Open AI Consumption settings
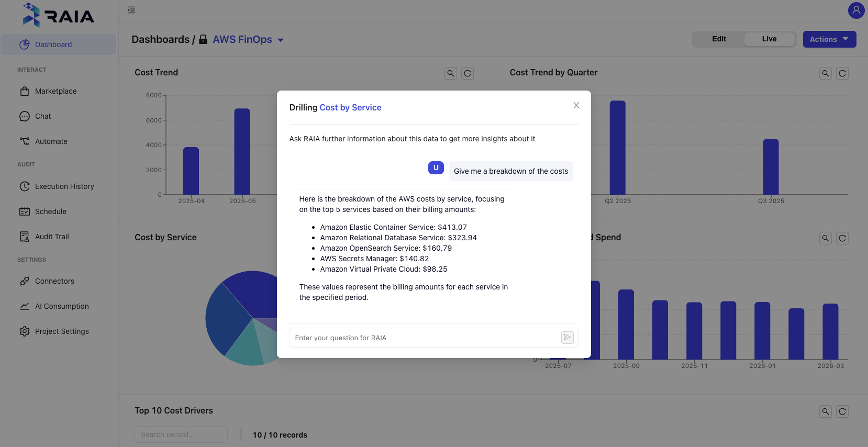Viewport: 868px width, 447px height. click(x=62, y=306)
